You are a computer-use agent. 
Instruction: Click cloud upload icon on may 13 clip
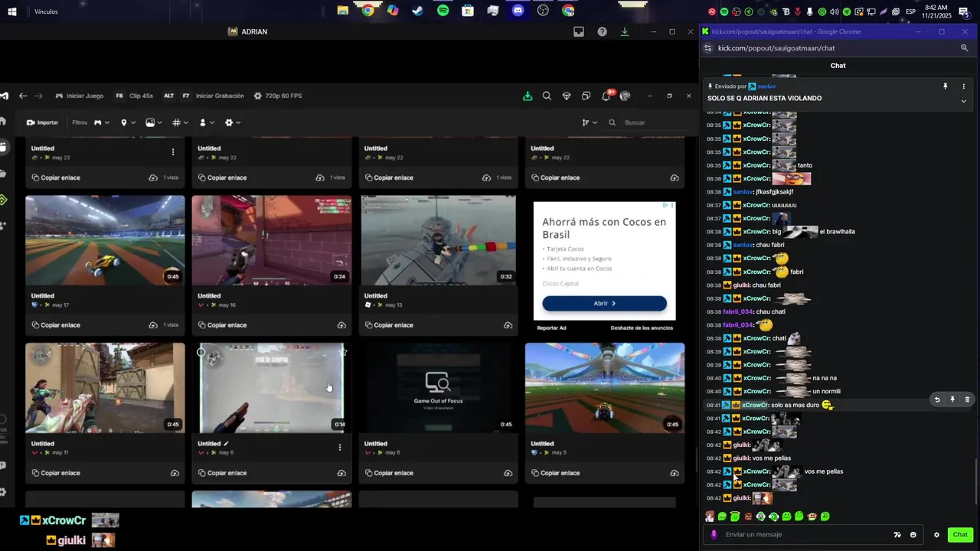[508, 325]
